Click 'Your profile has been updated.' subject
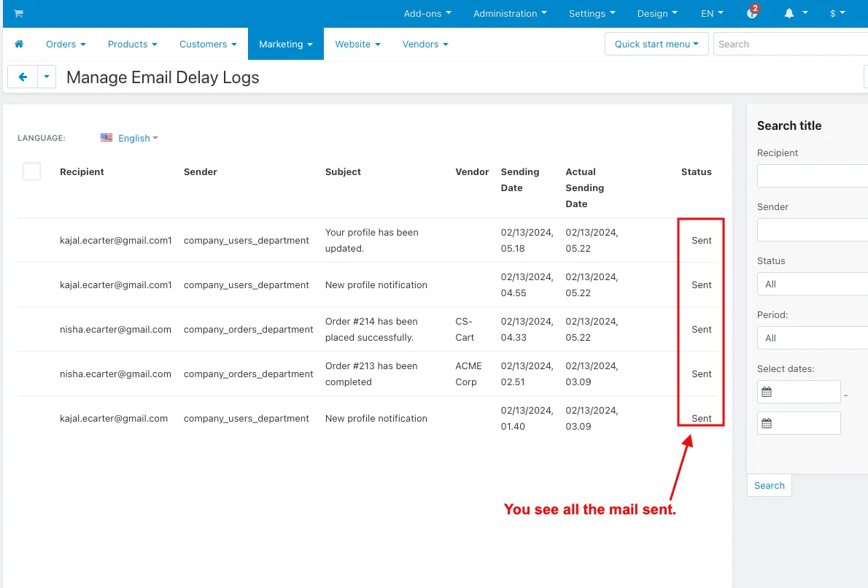868x588 pixels. pos(371,240)
